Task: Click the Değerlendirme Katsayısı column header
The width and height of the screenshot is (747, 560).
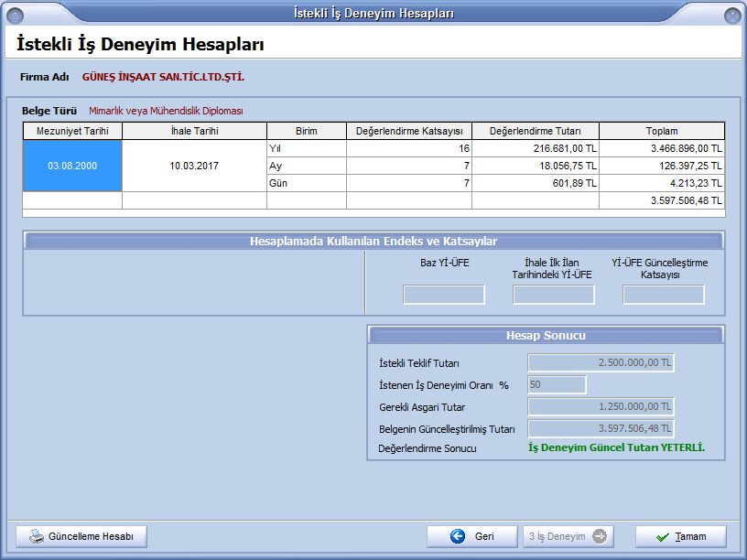Action: point(409,131)
